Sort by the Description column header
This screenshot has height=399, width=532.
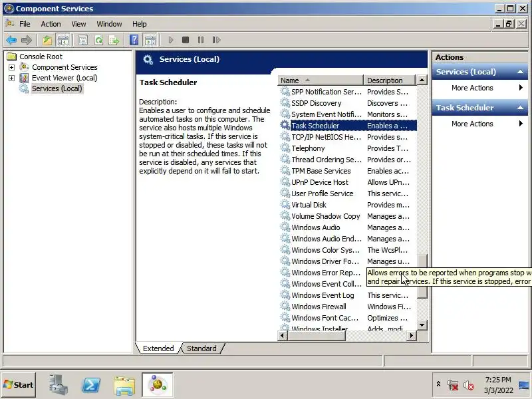click(x=389, y=80)
